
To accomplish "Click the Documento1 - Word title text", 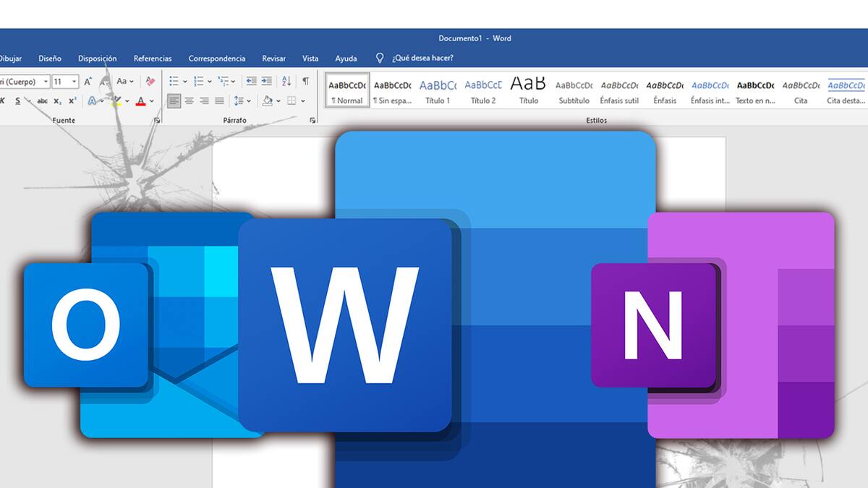I will coord(475,38).
